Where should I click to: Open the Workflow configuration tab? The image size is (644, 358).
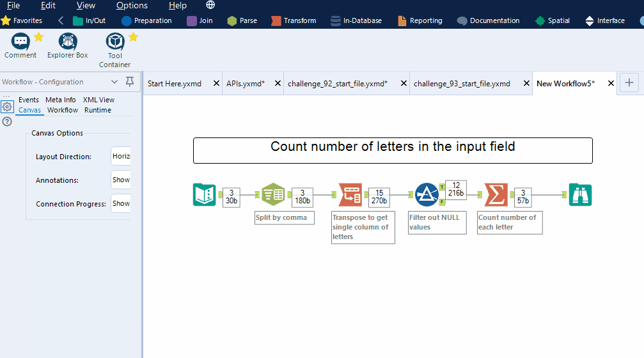click(x=63, y=110)
